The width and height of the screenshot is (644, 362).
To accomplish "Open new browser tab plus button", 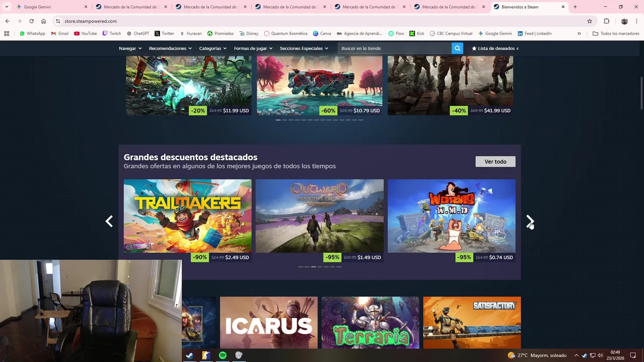I will coord(575,7).
